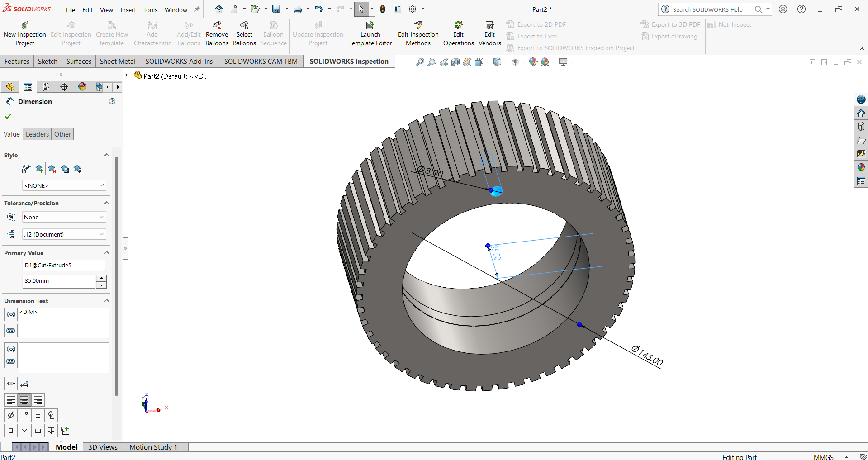868x460 pixels.
Task: Toggle the plus/minus symbol in dimension text
Action: tap(38, 415)
